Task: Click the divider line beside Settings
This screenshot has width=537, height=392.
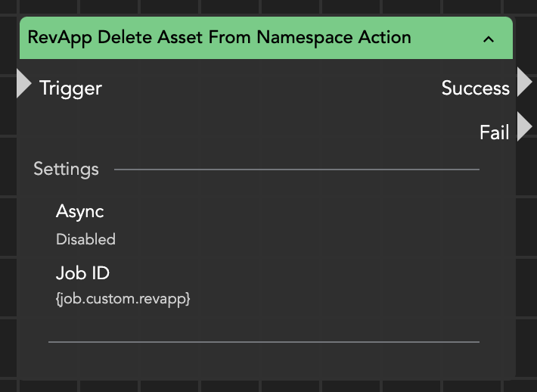Action: (295, 170)
